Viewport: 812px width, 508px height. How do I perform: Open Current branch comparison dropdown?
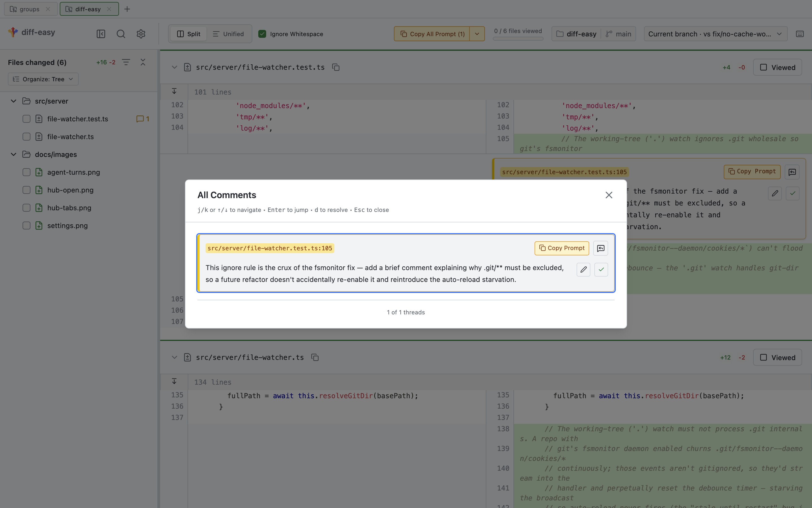(x=715, y=34)
